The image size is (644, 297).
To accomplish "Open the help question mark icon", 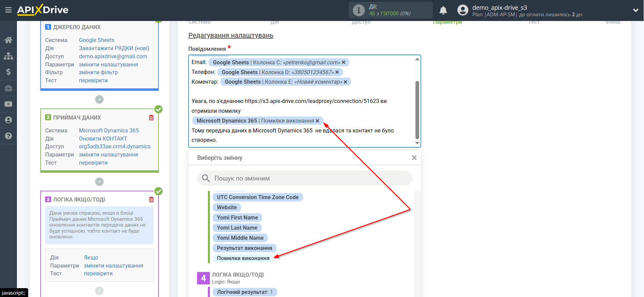I will pos(8,136).
